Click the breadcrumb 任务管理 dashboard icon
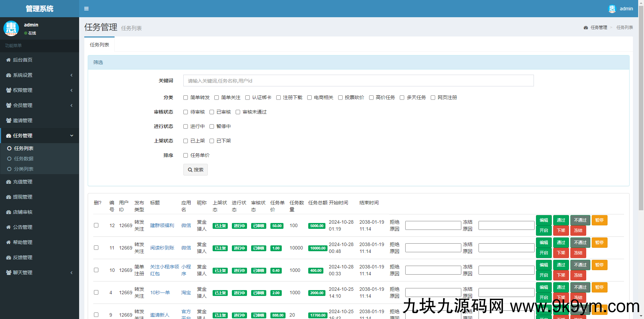The height and width of the screenshot is (319, 644). pos(586,28)
